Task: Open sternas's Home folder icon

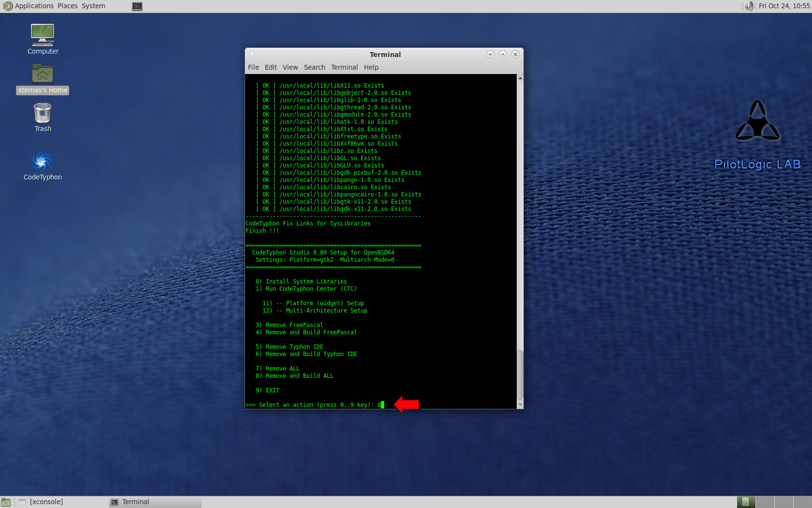Action: click(43, 75)
